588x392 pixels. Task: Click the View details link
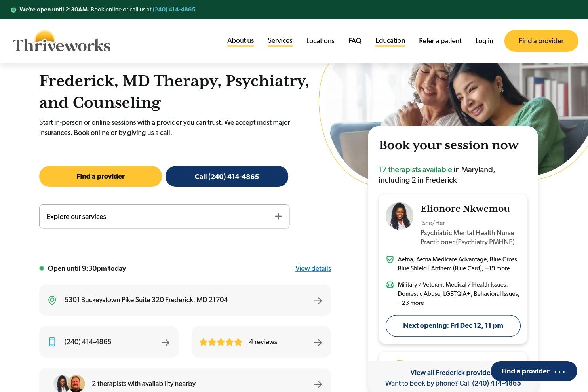313,268
